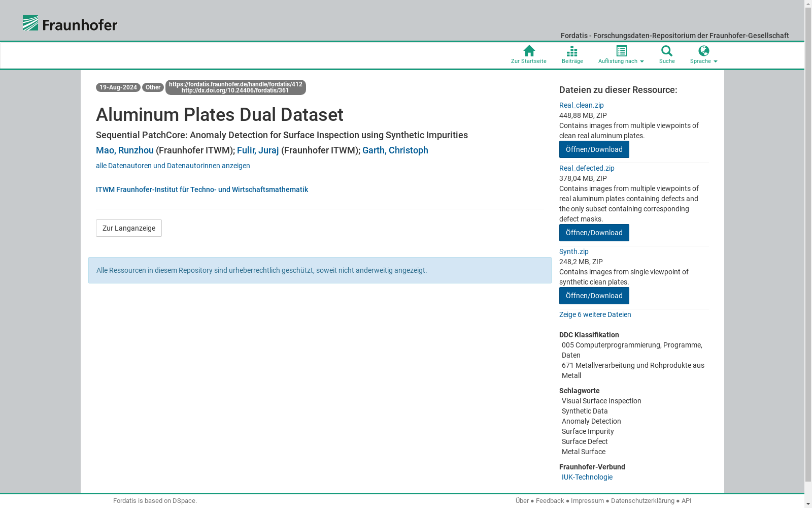Click keyword Anomaly Detection
The image size is (812, 508).
coord(591,421)
